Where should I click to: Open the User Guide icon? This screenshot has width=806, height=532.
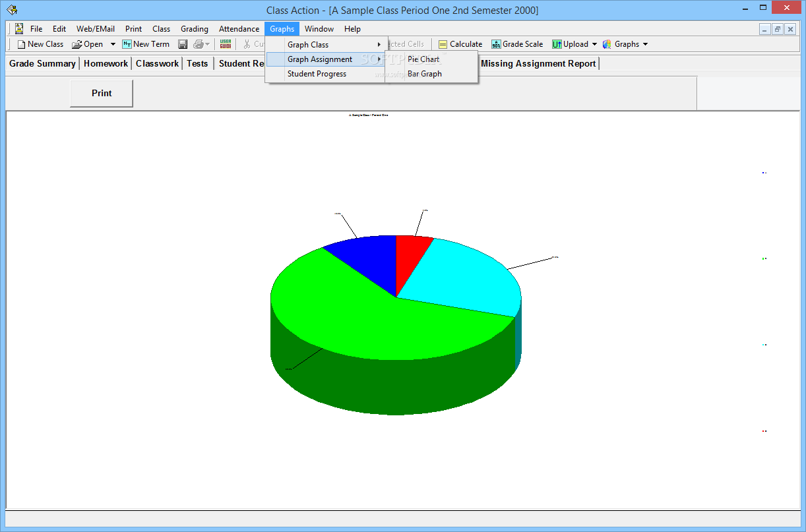(x=226, y=44)
